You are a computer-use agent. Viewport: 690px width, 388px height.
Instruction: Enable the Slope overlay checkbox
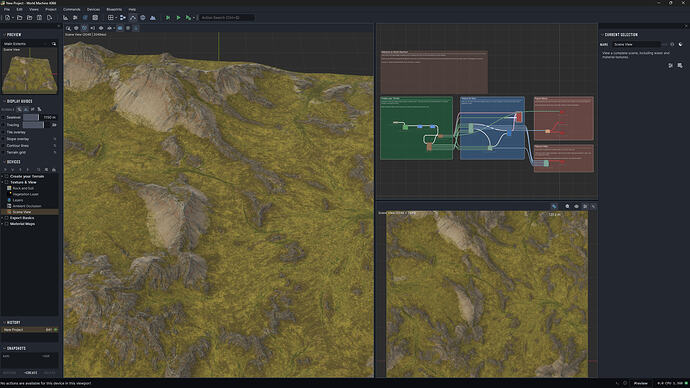4,139
